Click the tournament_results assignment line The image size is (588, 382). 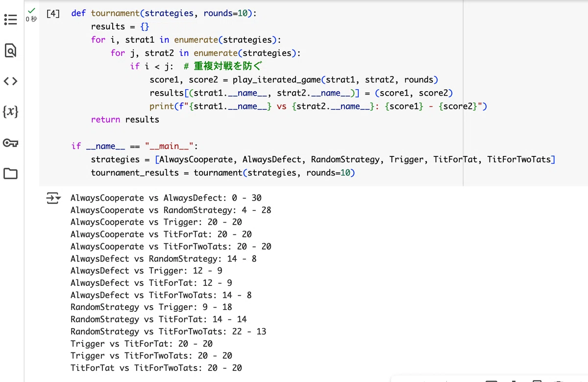pyautogui.click(x=222, y=173)
